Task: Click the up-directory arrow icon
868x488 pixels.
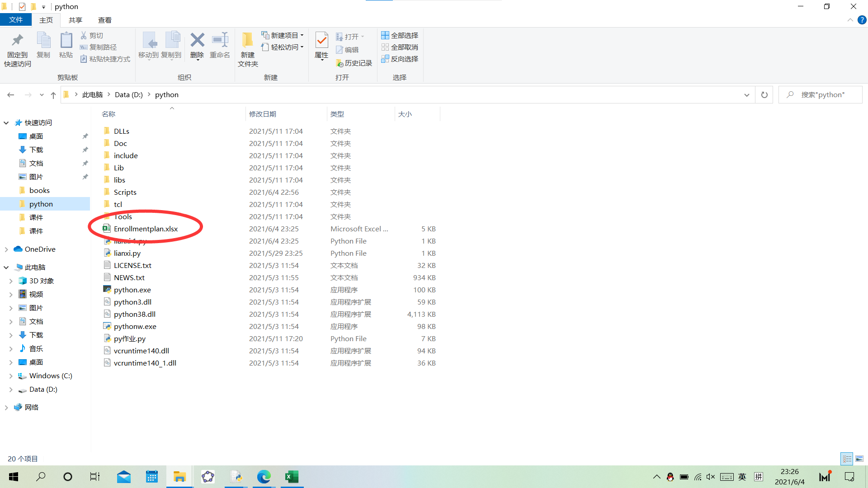Action: coord(53,95)
